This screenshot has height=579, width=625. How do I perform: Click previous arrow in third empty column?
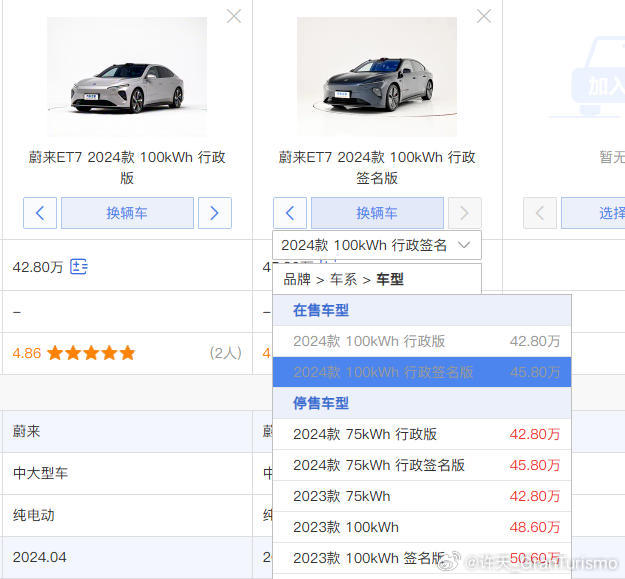(x=540, y=213)
